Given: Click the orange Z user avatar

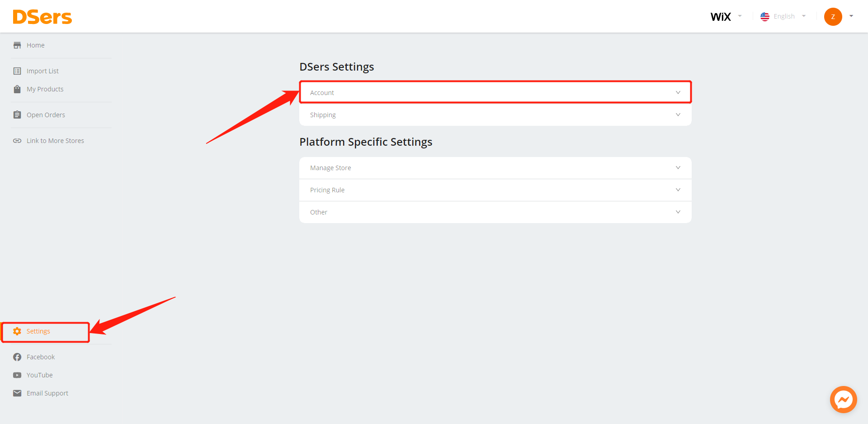Looking at the screenshot, I should click(833, 17).
